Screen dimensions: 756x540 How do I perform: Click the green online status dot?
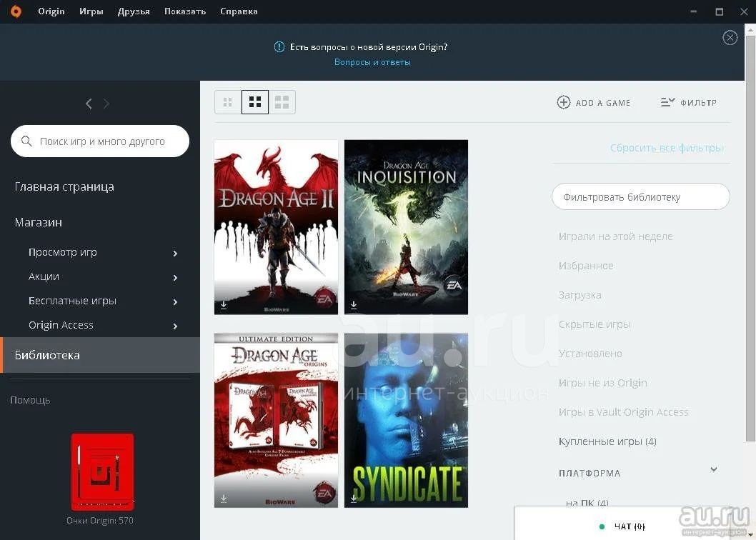click(x=601, y=526)
